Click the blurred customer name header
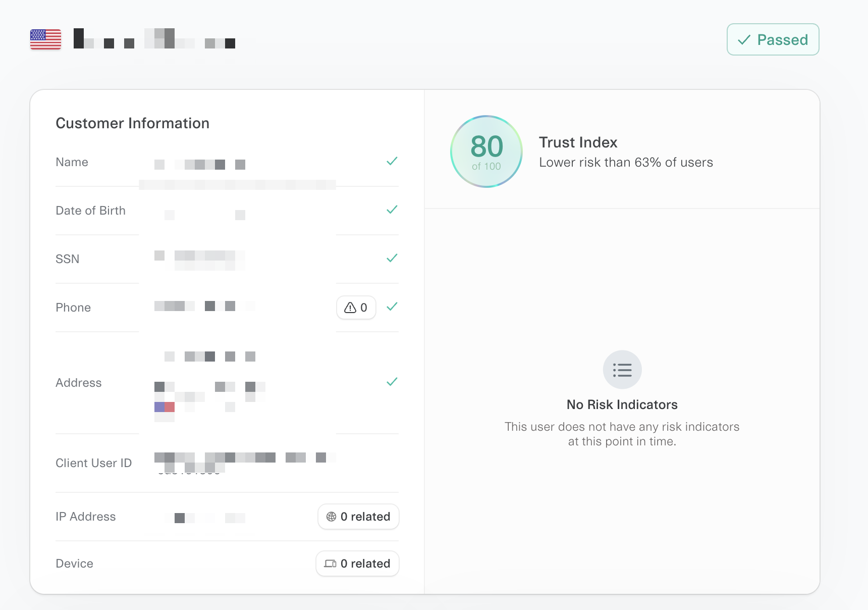 tap(154, 39)
